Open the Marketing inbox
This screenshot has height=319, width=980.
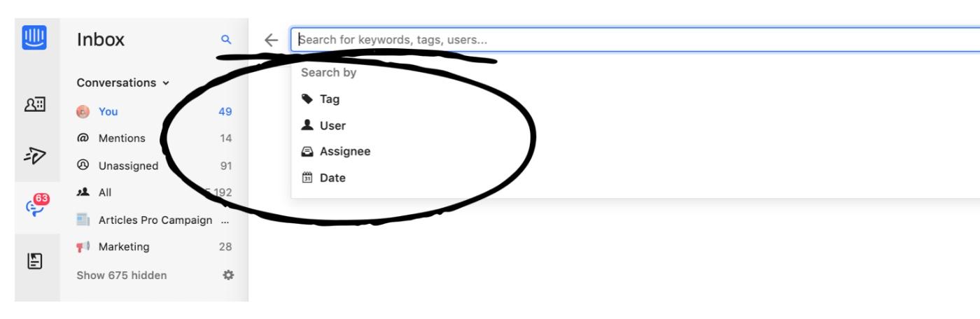(x=123, y=247)
